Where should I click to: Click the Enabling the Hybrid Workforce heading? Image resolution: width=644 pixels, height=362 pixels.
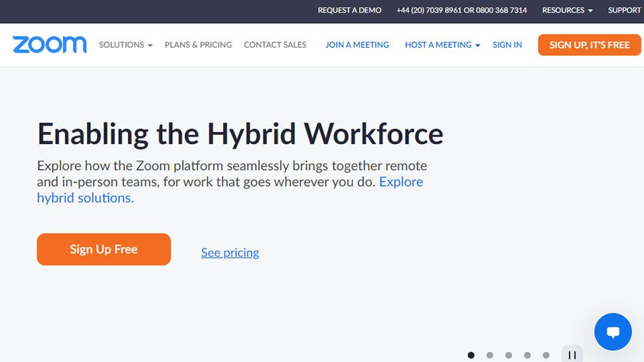(240, 134)
